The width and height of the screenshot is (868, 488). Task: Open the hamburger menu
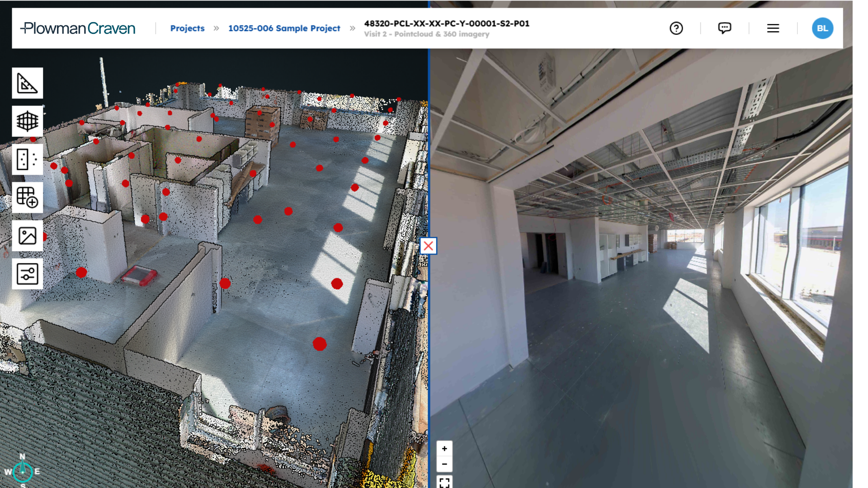coord(773,28)
